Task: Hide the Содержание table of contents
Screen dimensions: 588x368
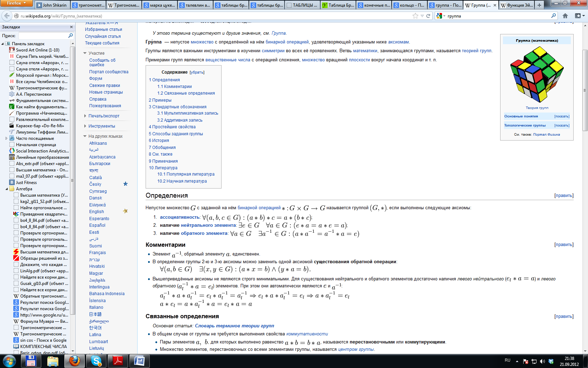Action: (197, 72)
